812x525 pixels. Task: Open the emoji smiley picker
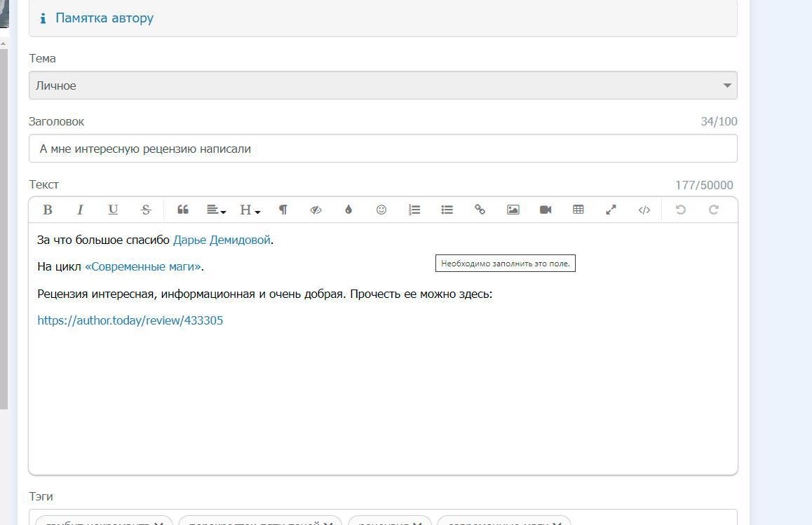[381, 210]
